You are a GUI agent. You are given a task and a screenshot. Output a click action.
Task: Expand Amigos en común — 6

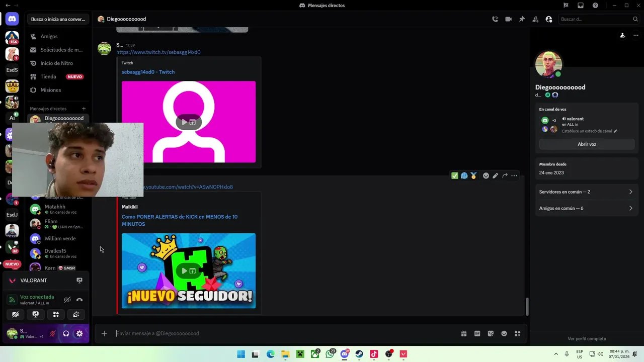click(587, 208)
